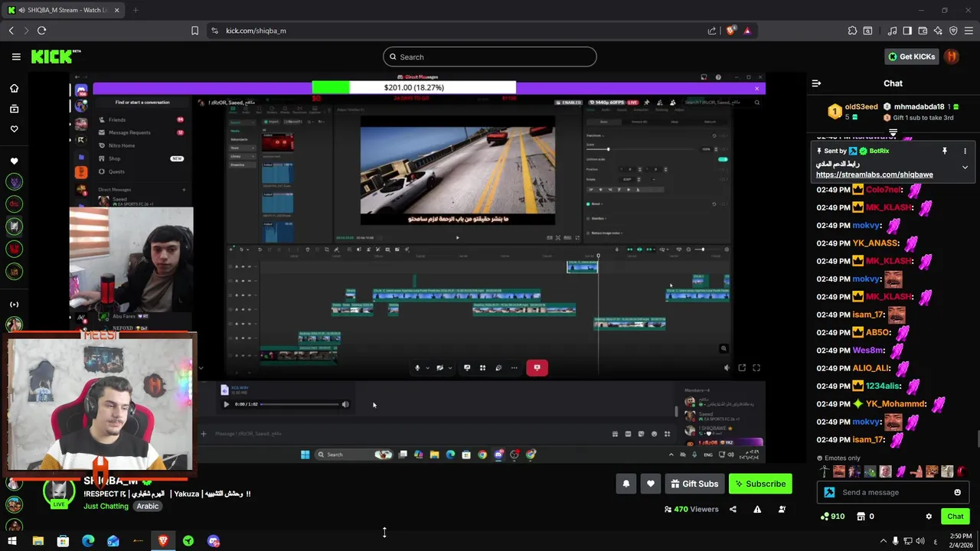This screenshot has width=980, height=551.
Task: Enable notifications with the bell button
Action: (626, 484)
